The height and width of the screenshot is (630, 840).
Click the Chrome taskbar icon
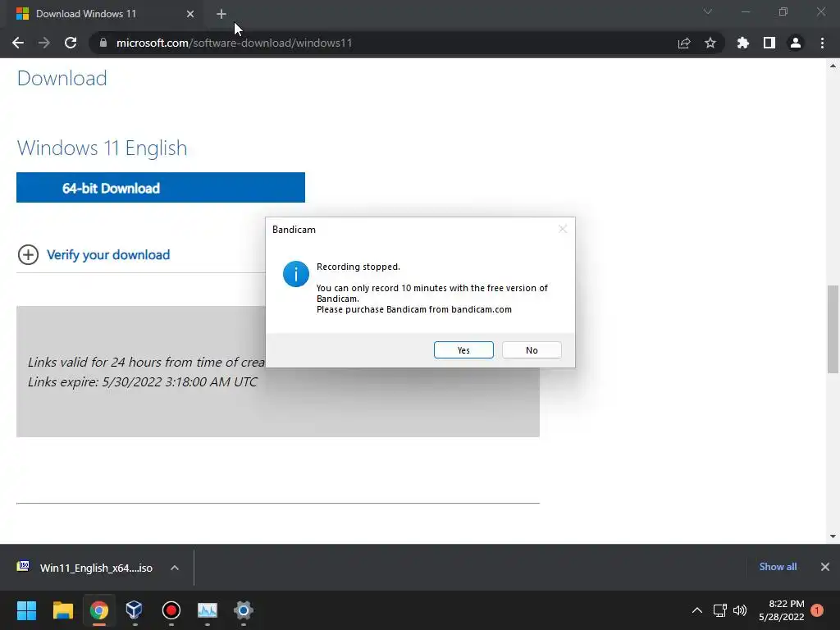pos(99,610)
